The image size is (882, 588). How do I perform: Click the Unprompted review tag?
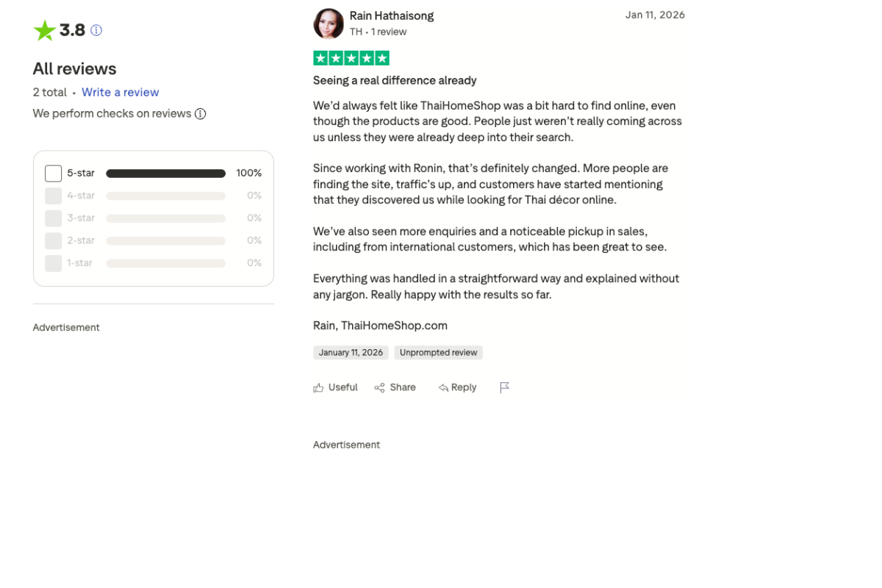[x=438, y=352]
